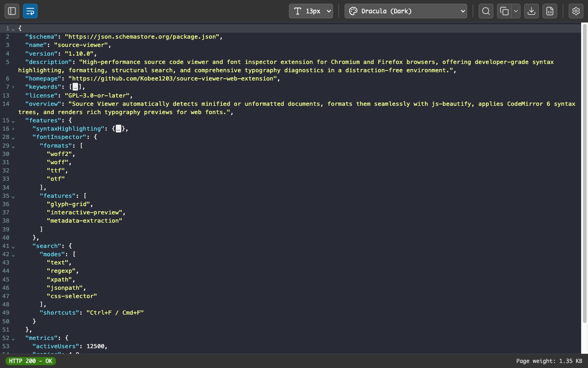Screen dimensions: 588x368
Task: Click the "source-viewer" name value
Action: pyautogui.click(x=81, y=45)
